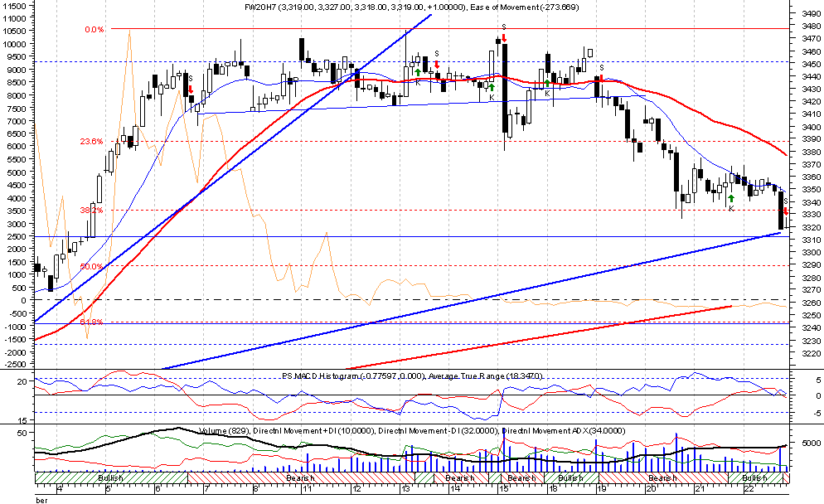Click the Bearish trend band starting at day 15
This screenshot has width=824, height=504.
point(521,477)
